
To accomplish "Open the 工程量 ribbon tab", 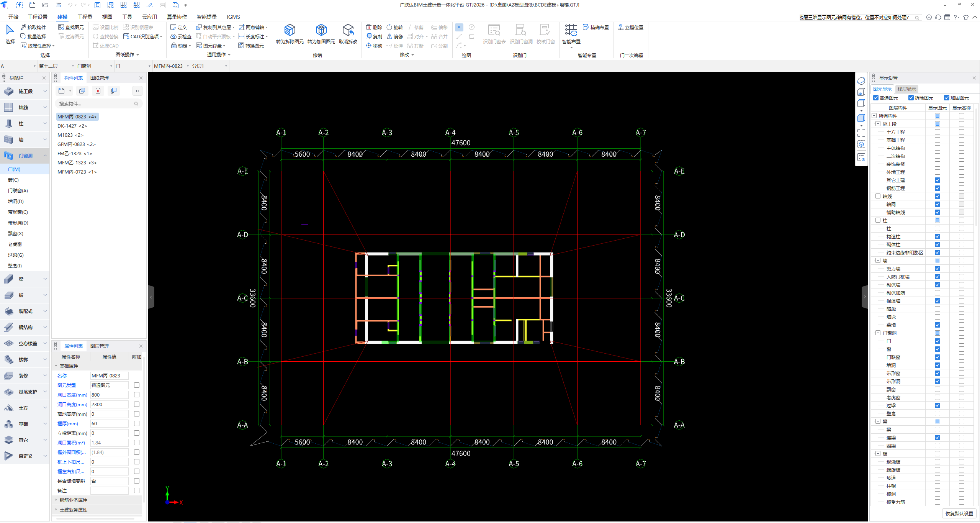I will tap(85, 17).
